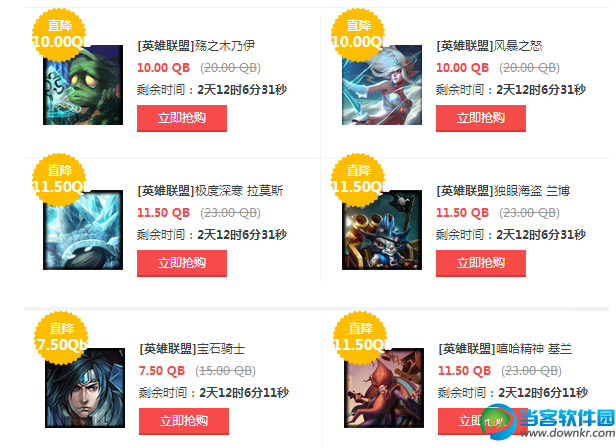Click the 当客软件园 watermark logo

(548, 422)
